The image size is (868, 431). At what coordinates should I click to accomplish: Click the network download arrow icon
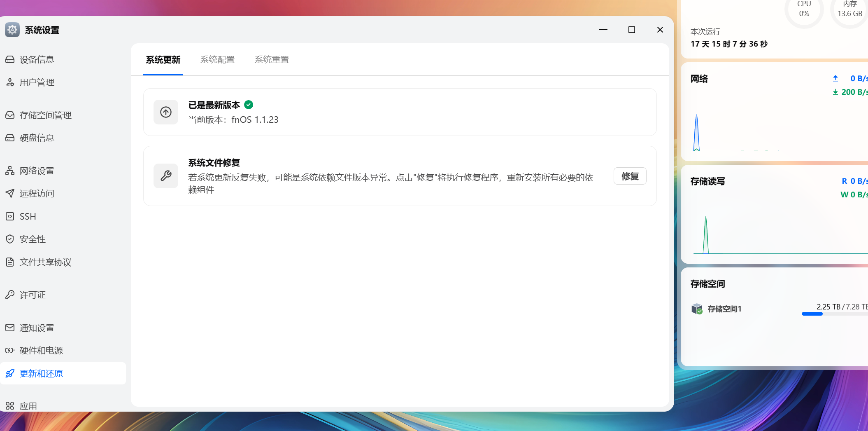[x=835, y=92]
